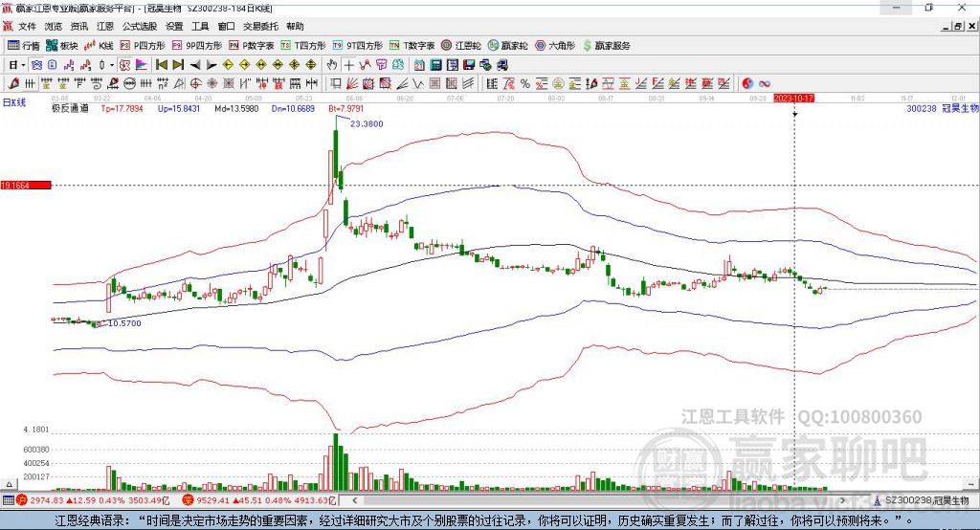Click the 2023-10-17 date marker
The width and height of the screenshot is (980, 530).
click(x=793, y=99)
